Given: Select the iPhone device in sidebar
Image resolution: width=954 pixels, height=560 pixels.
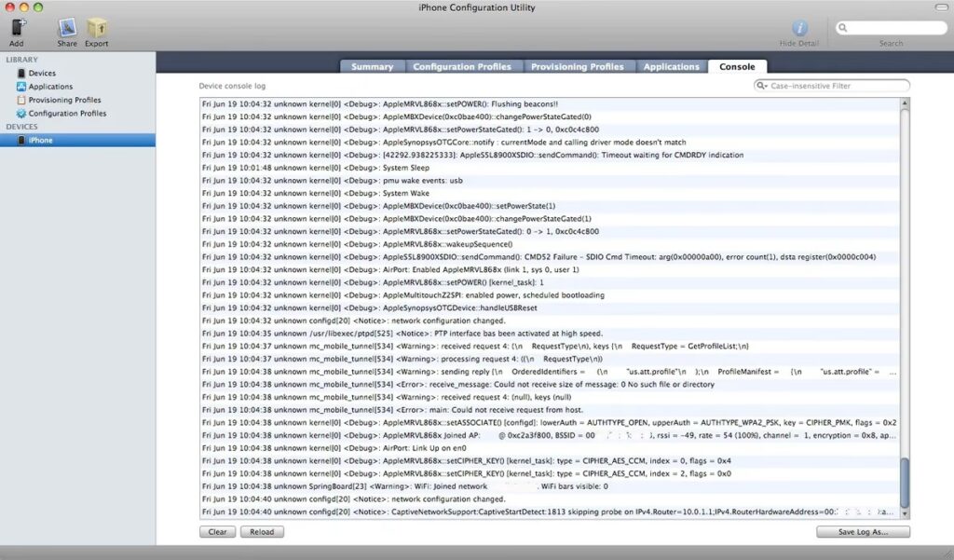Looking at the screenshot, I should [x=40, y=140].
